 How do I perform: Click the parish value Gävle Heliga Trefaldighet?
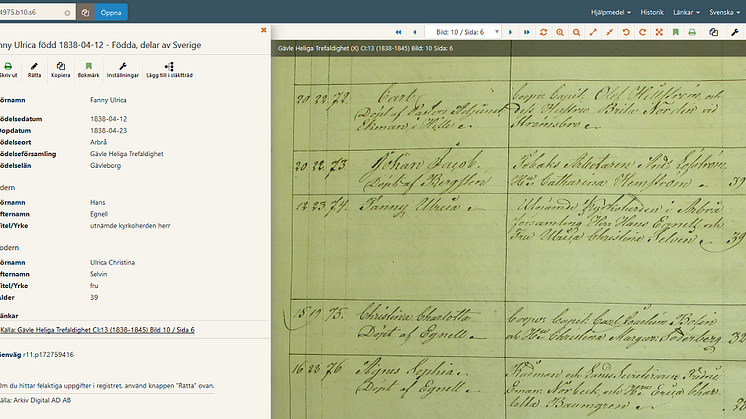[127, 154]
